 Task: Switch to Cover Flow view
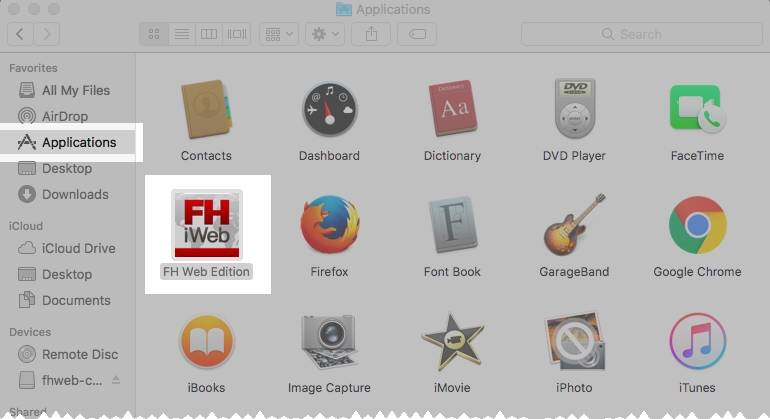(237, 34)
